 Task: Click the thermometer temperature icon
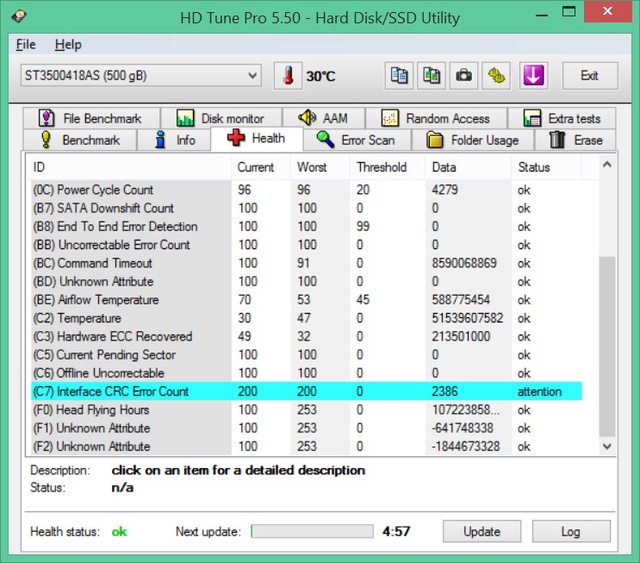click(x=288, y=76)
